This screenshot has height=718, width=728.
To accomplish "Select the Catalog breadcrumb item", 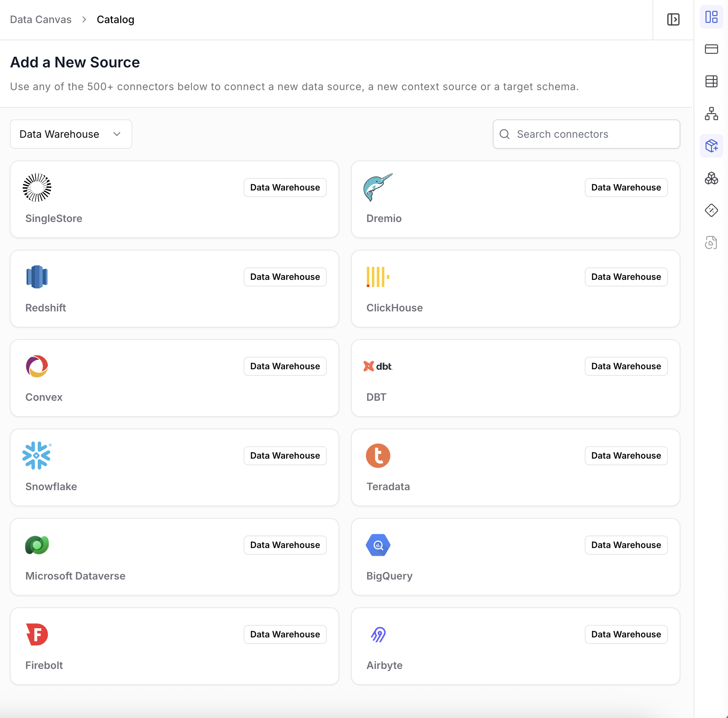I will pos(115,19).
